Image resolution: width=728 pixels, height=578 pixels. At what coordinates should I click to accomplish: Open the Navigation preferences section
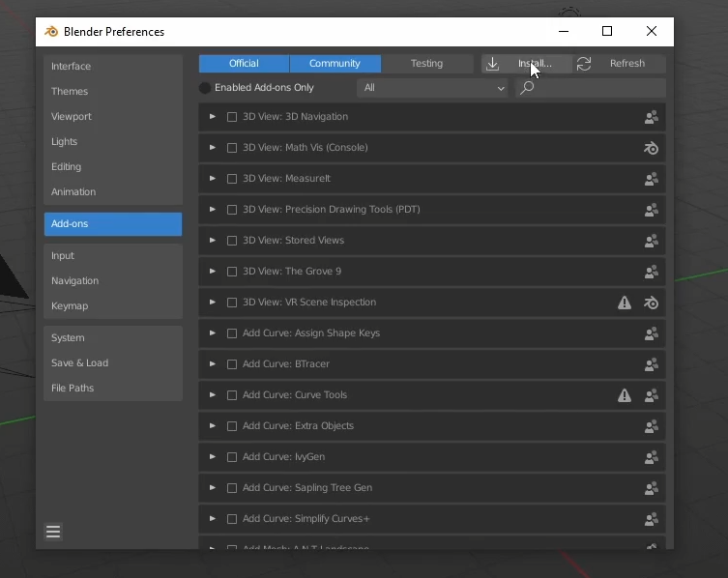click(x=113, y=281)
